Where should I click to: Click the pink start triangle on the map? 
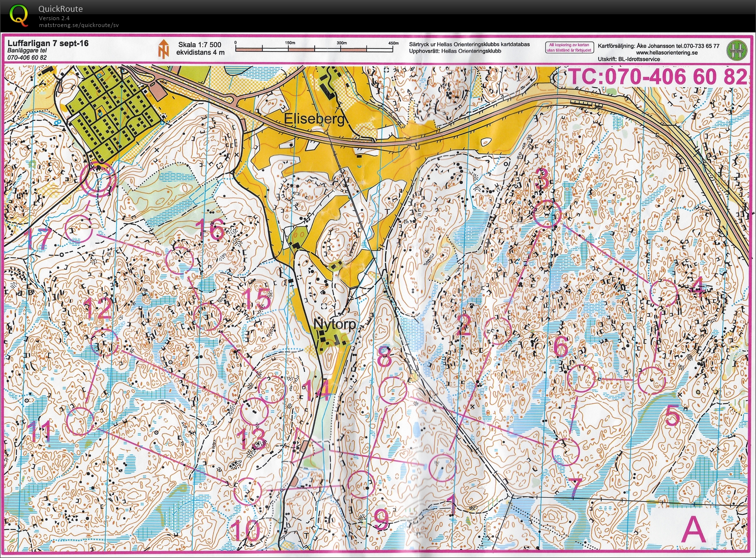click(307, 446)
